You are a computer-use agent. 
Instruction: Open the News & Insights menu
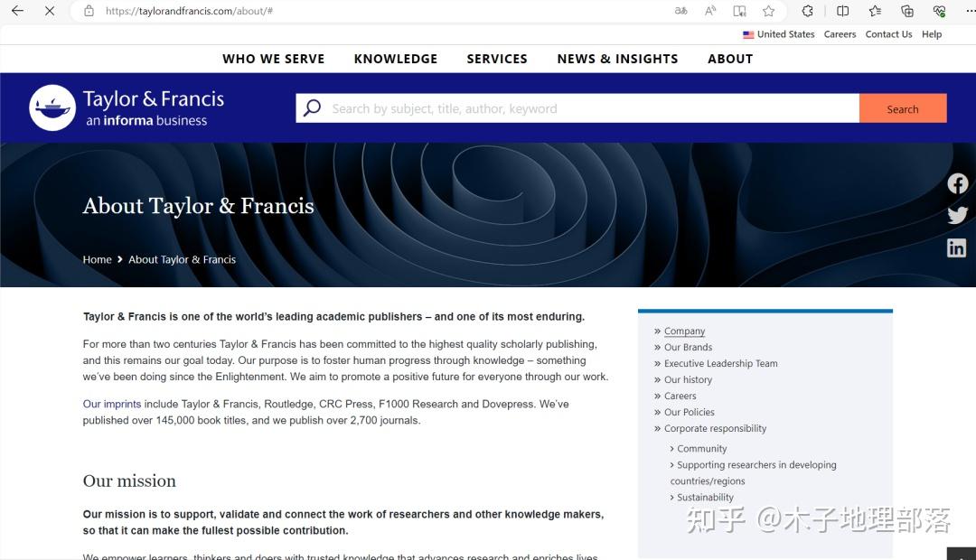point(617,59)
